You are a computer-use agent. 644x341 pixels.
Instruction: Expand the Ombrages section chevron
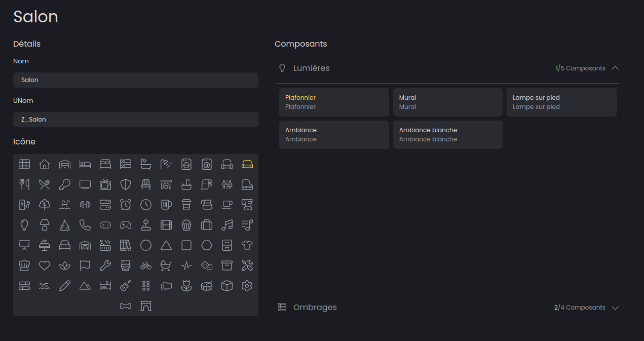tap(615, 308)
